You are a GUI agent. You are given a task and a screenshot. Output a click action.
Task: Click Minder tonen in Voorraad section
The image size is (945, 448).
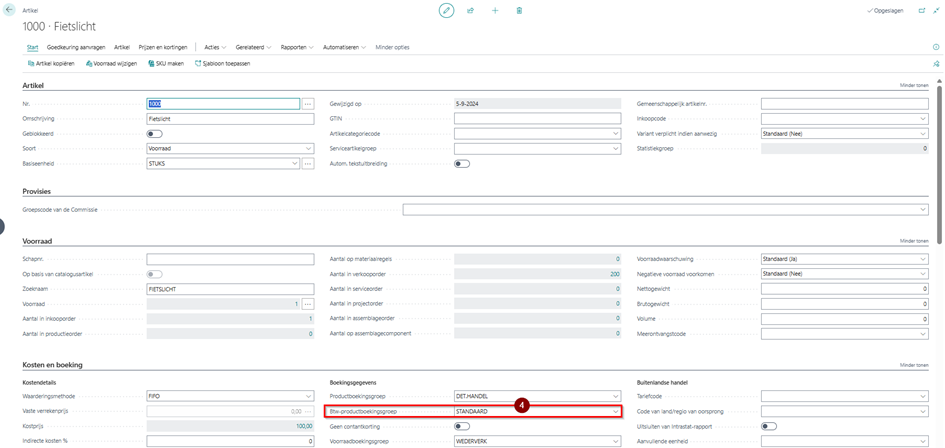coord(914,241)
